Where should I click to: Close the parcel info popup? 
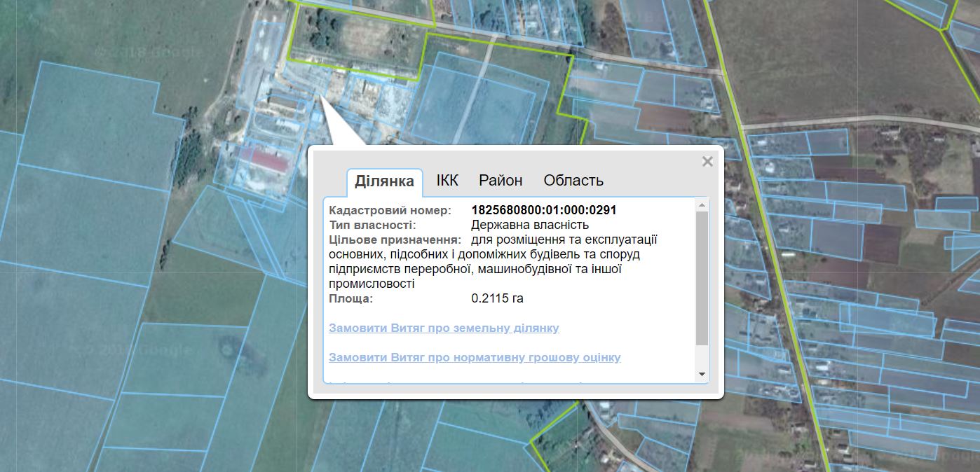coord(707,162)
